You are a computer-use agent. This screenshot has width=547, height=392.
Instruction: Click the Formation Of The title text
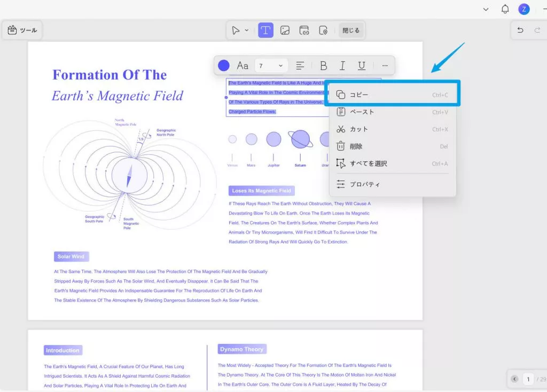(x=110, y=75)
